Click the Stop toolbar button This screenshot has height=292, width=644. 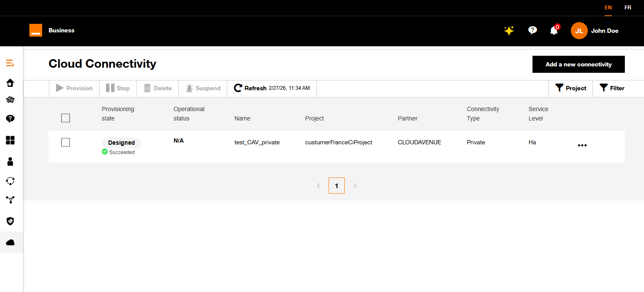click(118, 89)
